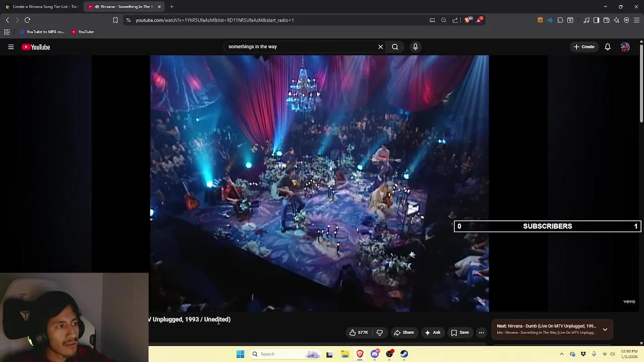
Task: Save the video to a playlist
Action: [x=460, y=332]
